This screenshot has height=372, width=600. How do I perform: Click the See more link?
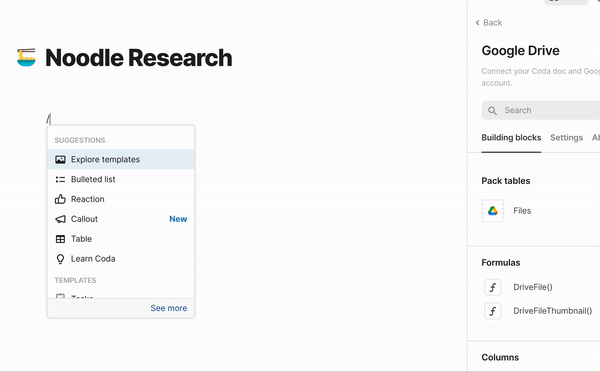tap(169, 308)
